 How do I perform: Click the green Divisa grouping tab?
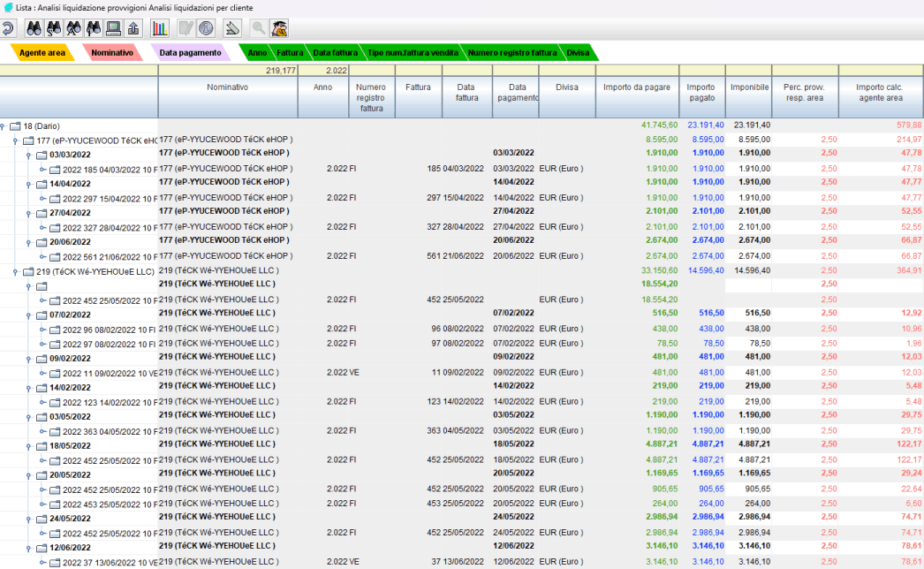click(579, 53)
